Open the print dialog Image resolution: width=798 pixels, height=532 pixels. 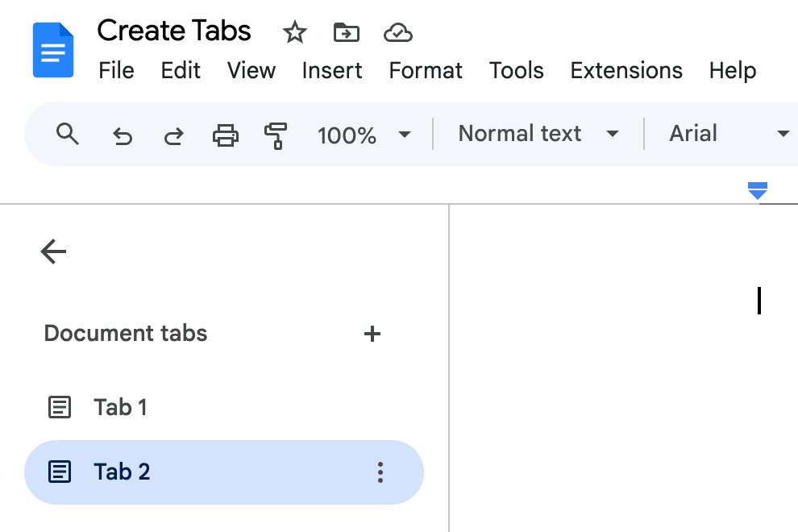[226, 135]
